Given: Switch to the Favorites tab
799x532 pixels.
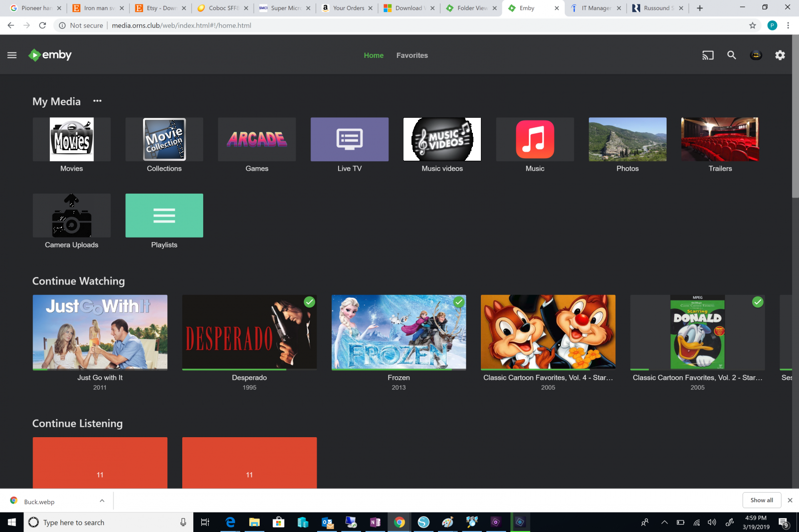Looking at the screenshot, I should 411,55.
